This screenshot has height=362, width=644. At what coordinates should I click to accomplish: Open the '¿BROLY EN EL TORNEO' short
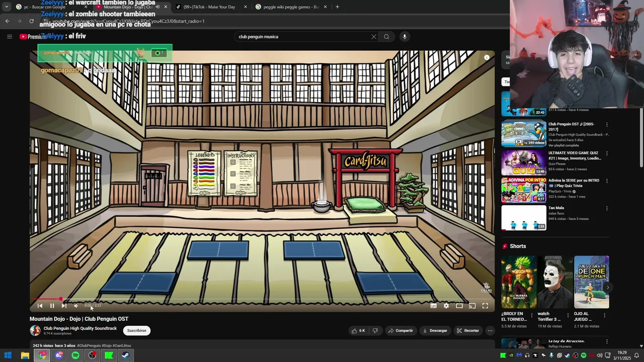tap(519, 282)
